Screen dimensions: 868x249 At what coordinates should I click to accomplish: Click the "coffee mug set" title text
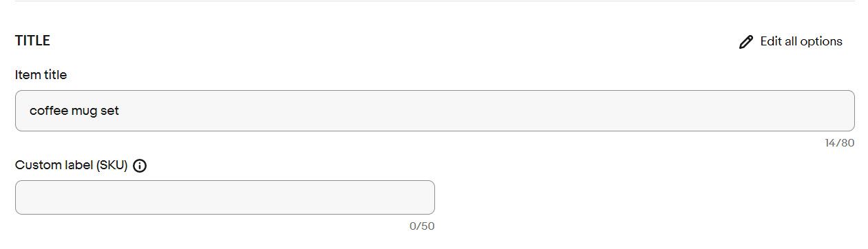(x=74, y=111)
